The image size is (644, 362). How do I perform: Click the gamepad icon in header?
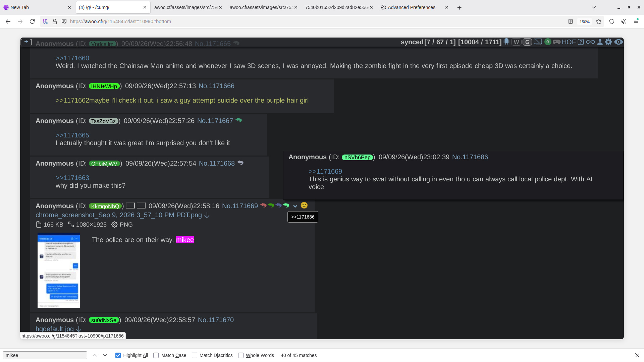coord(557,42)
